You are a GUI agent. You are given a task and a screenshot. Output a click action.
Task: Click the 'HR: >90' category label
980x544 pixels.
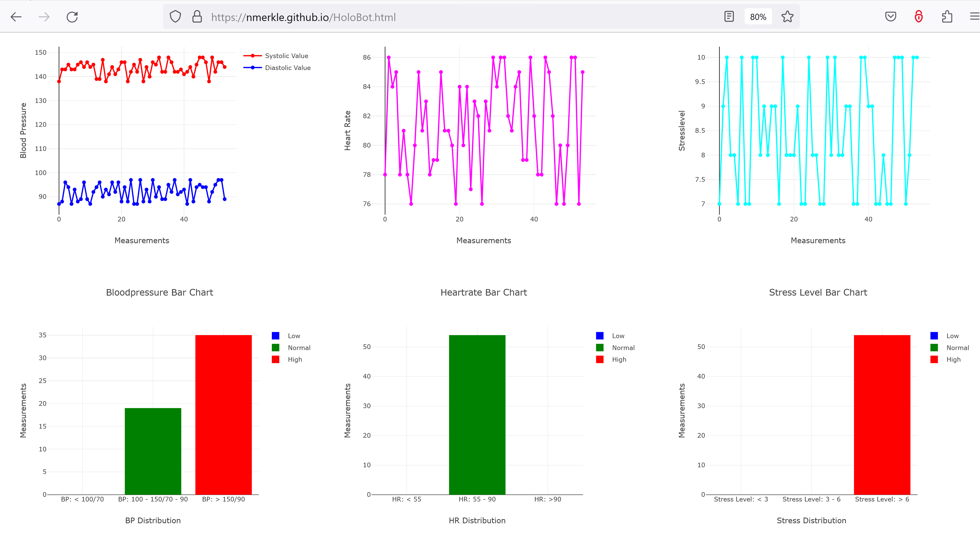point(547,499)
